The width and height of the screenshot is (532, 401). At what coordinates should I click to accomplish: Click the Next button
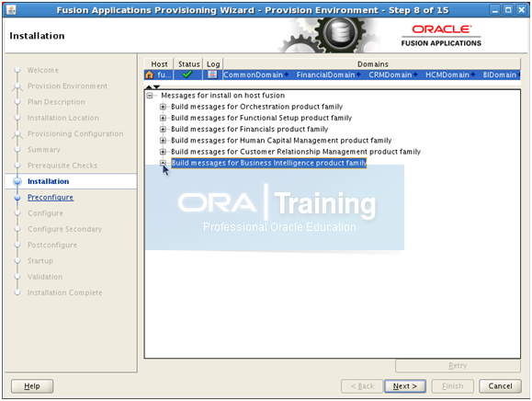pos(405,386)
